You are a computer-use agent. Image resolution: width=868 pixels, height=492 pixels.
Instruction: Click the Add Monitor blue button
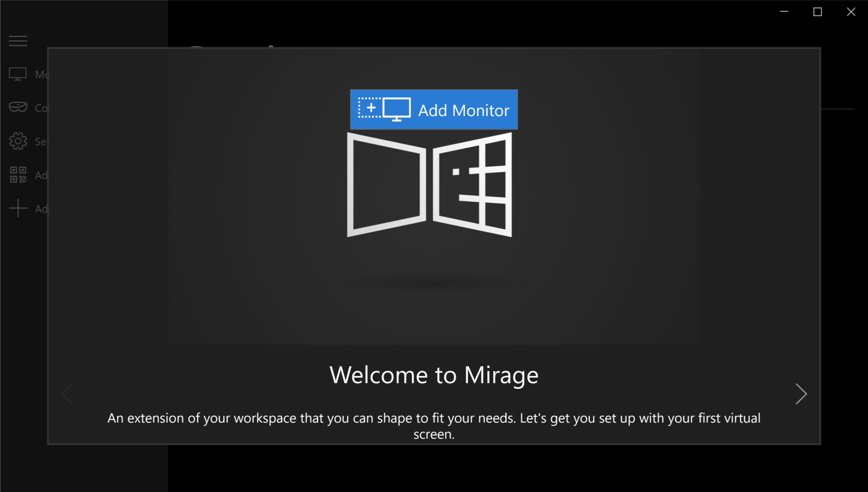(433, 110)
